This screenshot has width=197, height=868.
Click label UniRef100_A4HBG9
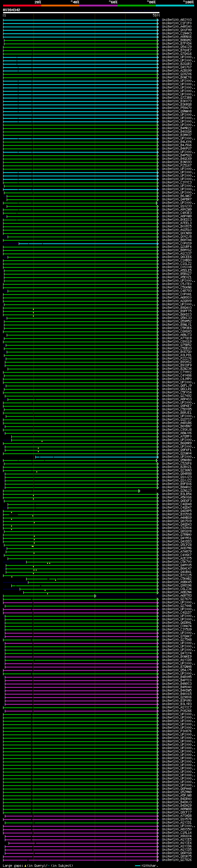[177, 518]
